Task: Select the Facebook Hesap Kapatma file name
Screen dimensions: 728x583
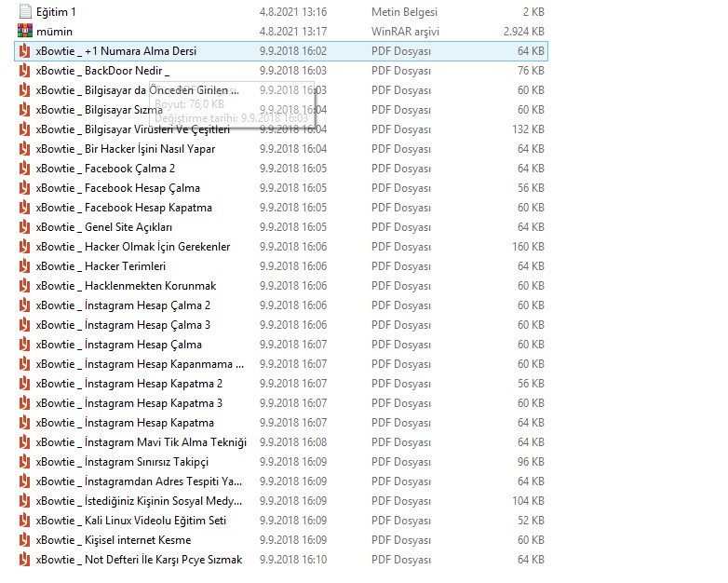Action: click(x=124, y=208)
